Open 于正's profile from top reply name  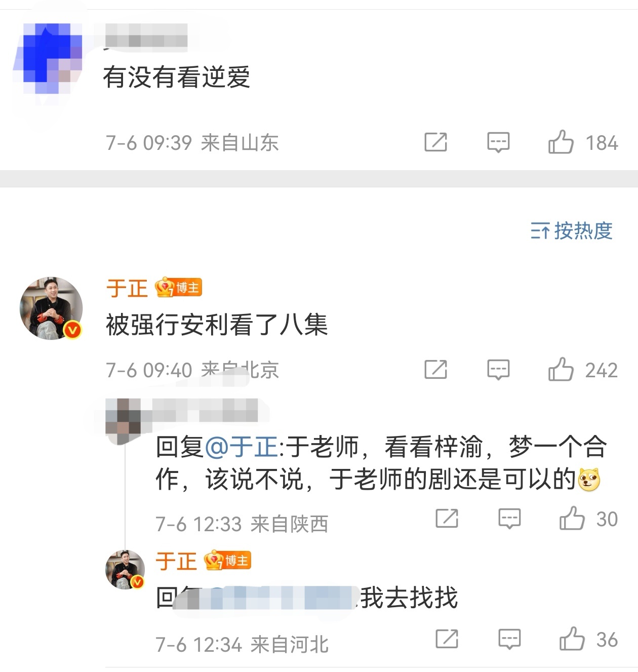pos(127,288)
